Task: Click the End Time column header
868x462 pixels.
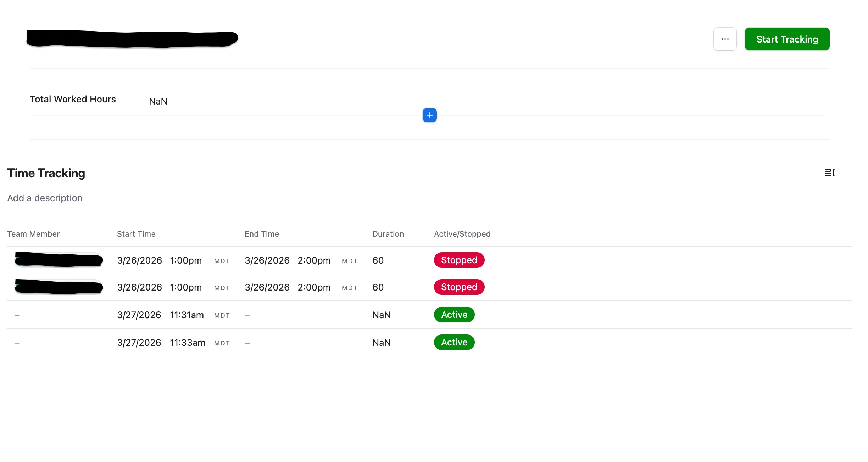Action: coord(262,234)
